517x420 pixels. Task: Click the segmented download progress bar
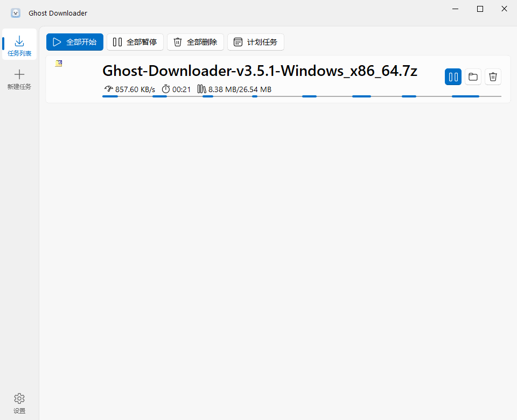click(302, 96)
